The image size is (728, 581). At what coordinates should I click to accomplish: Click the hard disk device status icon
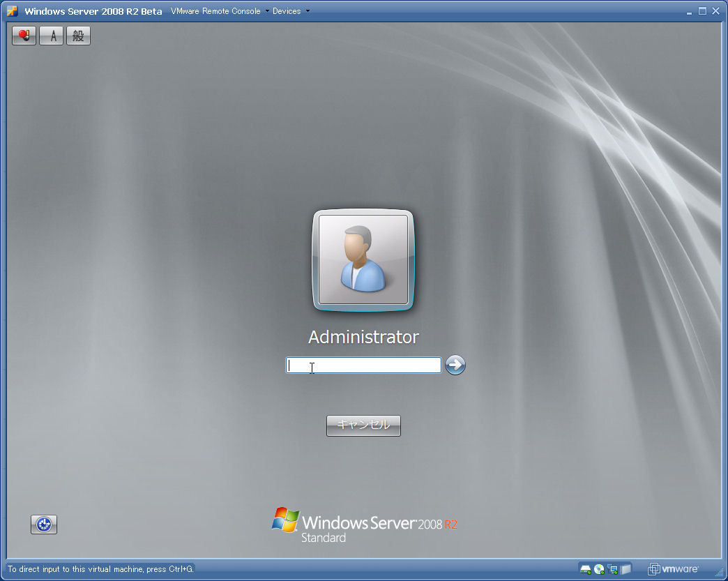click(586, 569)
